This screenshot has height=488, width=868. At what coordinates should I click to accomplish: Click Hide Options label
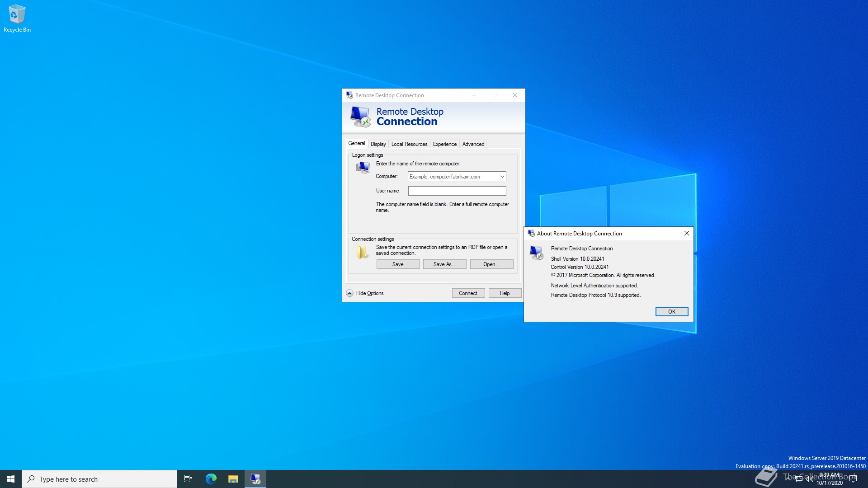click(369, 293)
